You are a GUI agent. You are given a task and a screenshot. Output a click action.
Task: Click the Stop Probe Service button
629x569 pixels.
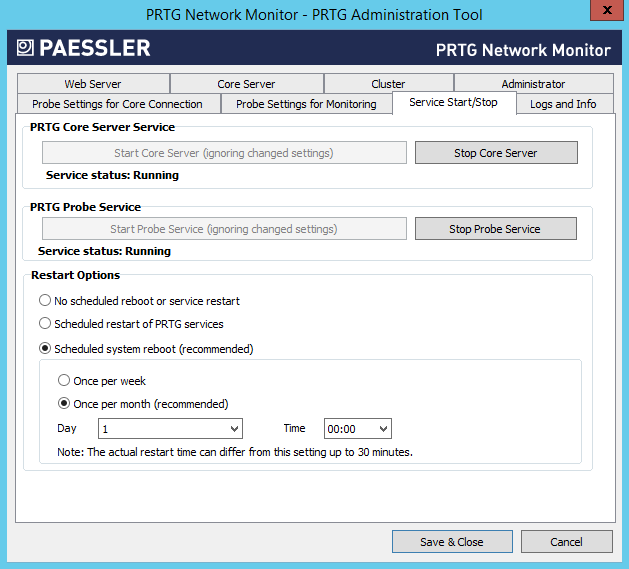click(494, 229)
